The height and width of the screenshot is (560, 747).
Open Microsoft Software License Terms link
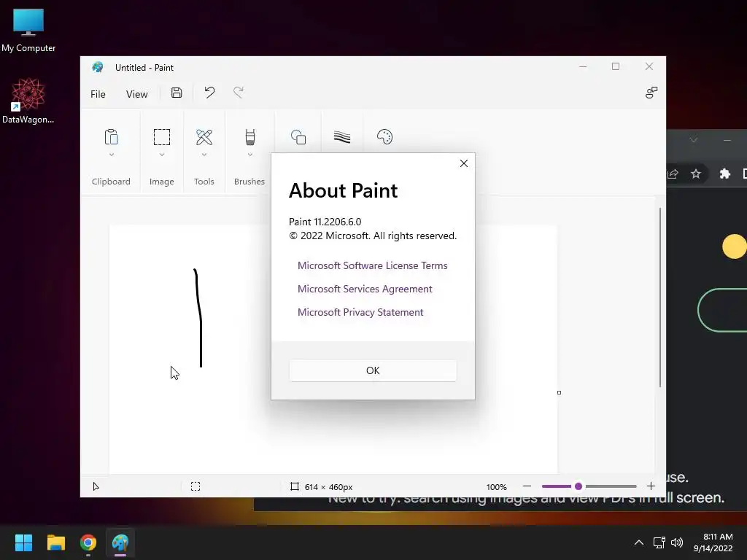coord(373,265)
